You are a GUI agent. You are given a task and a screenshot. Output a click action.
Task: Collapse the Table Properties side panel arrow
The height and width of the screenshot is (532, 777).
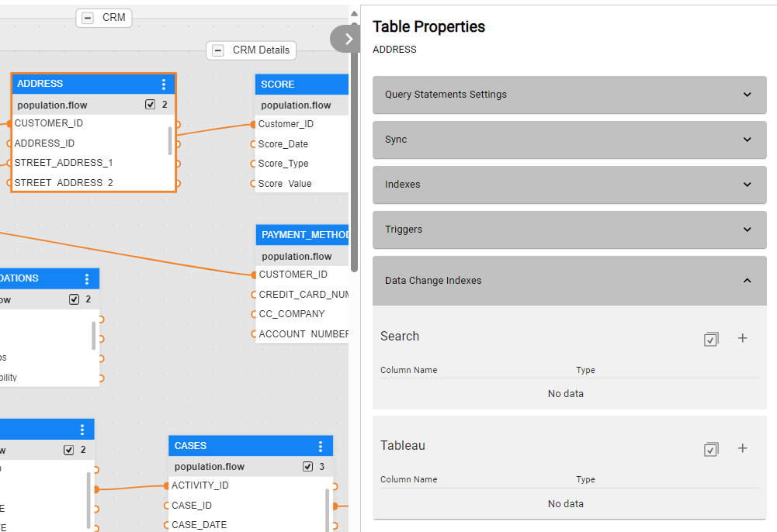point(345,39)
